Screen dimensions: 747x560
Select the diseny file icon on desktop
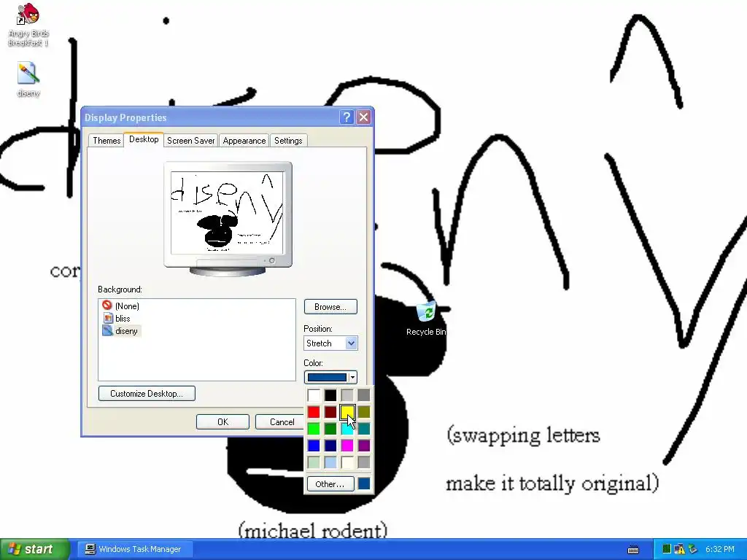click(28, 79)
